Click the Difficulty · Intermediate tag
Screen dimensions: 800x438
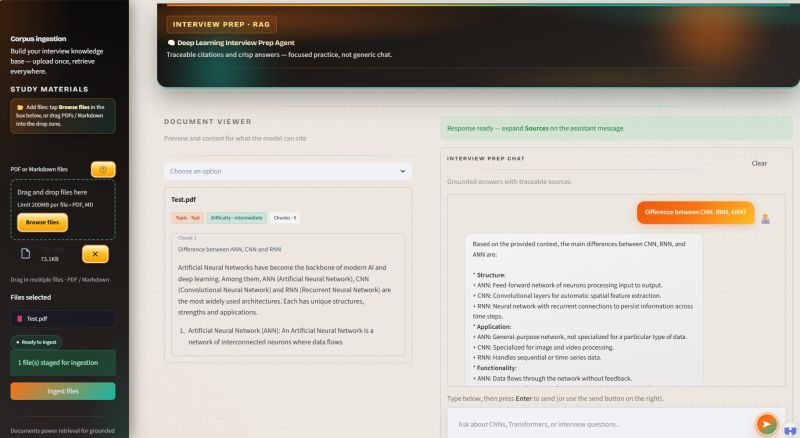coord(236,218)
